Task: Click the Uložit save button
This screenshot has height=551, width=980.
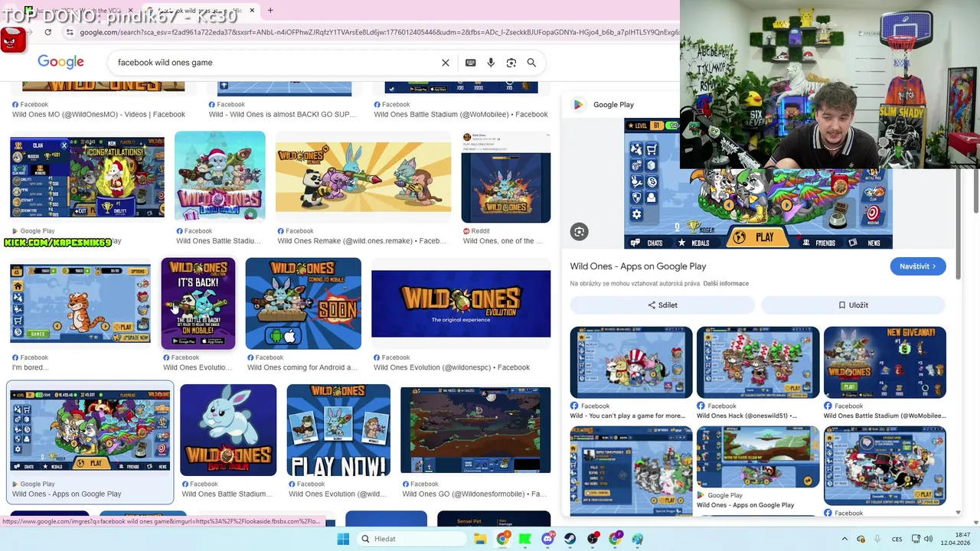Action: [853, 305]
